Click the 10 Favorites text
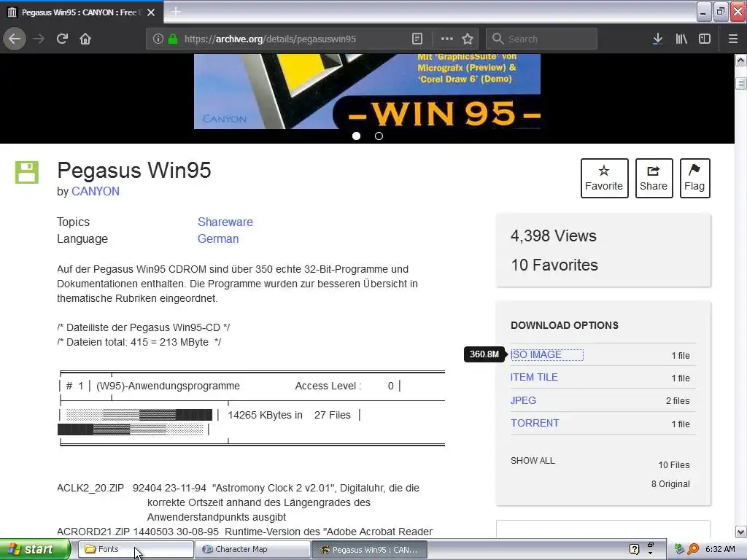The height and width of the screenshot is (560, 747). 554,265
